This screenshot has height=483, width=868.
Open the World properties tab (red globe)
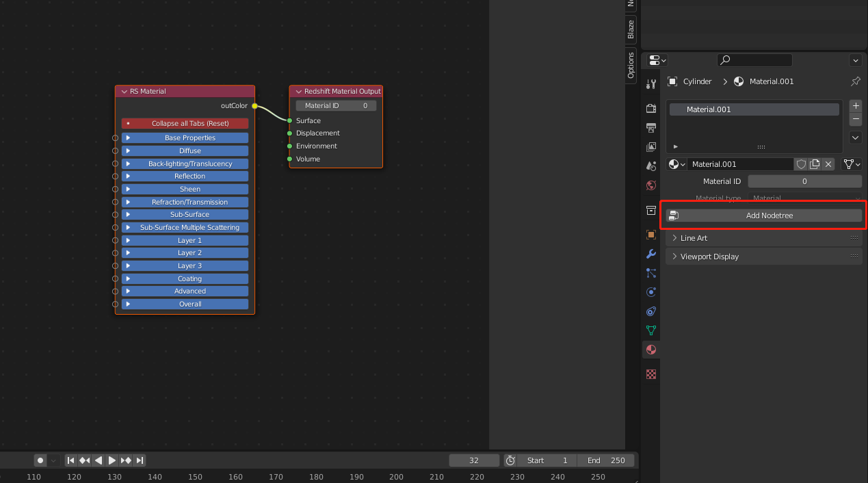[x=651, y=185]
